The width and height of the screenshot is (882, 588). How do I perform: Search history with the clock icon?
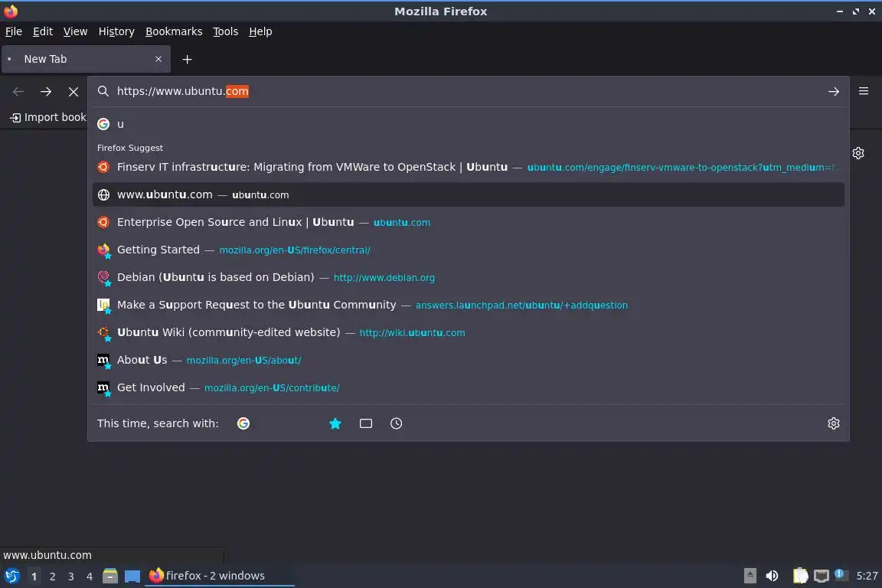396,423
